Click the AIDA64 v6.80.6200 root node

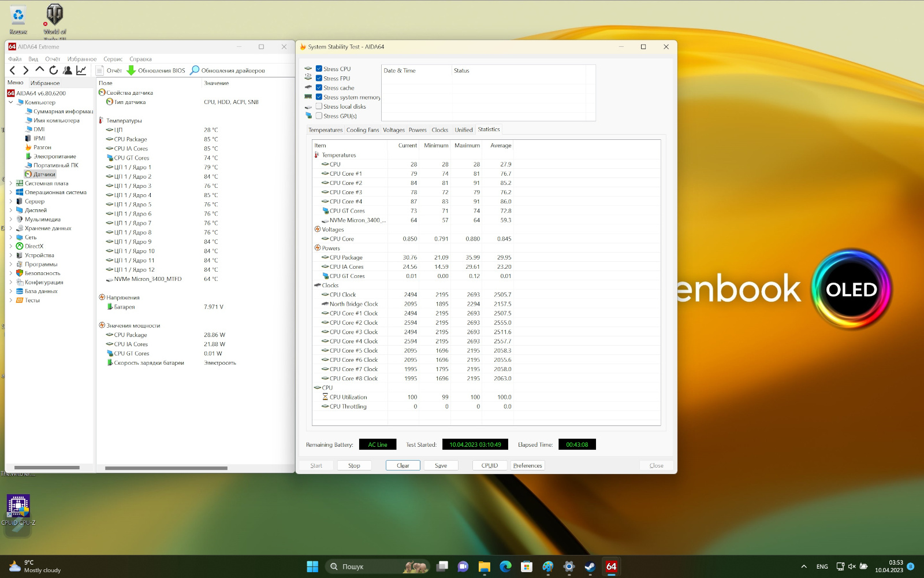(x=36, y=93)
